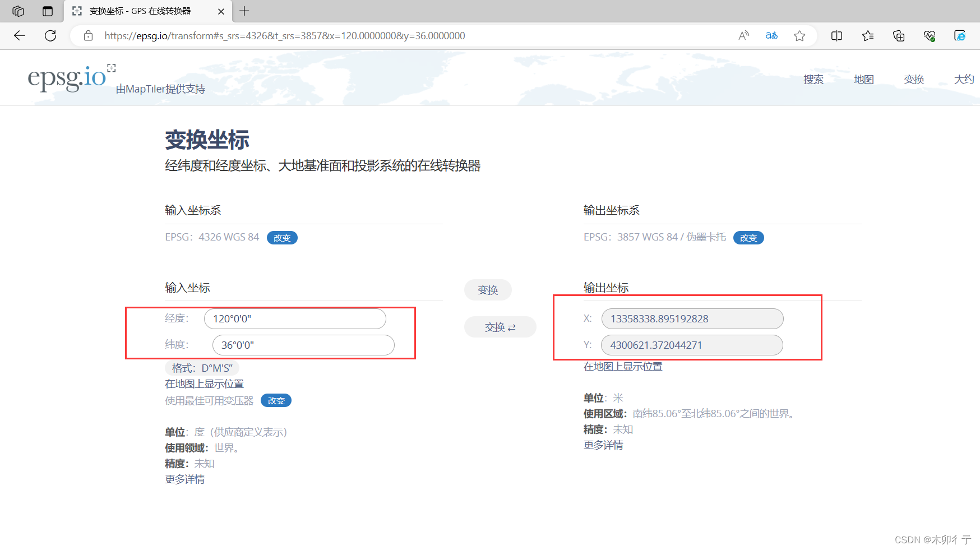This screenshot has height=550, width=980.
Task: Open the workspaces icon in title bar
Action: coord(18,11)
